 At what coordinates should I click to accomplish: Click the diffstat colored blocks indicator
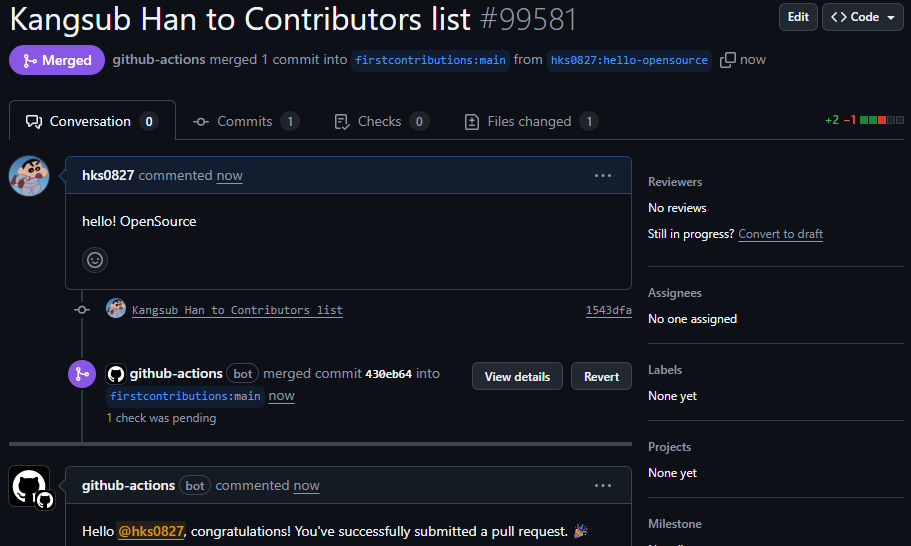click(x=881, y=120)
